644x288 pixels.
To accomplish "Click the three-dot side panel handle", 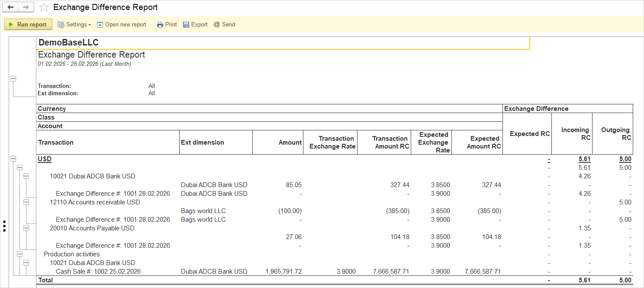I will coord(4,226).
